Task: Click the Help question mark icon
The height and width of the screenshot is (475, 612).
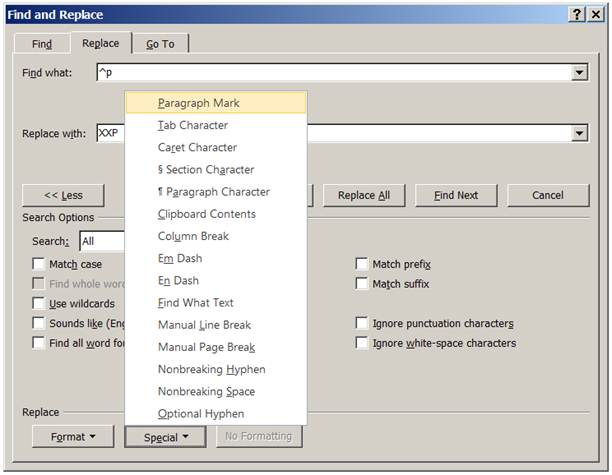Action: tap(577, 14)
